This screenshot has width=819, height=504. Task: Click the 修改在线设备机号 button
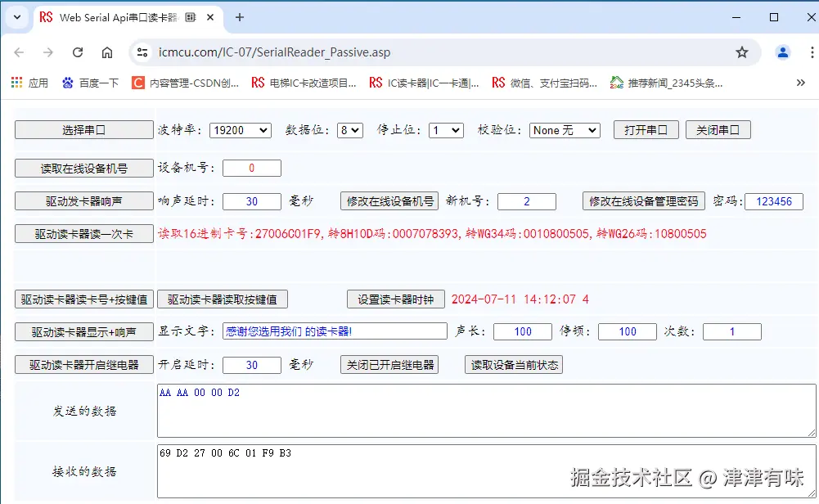click(x=389, y=201)
